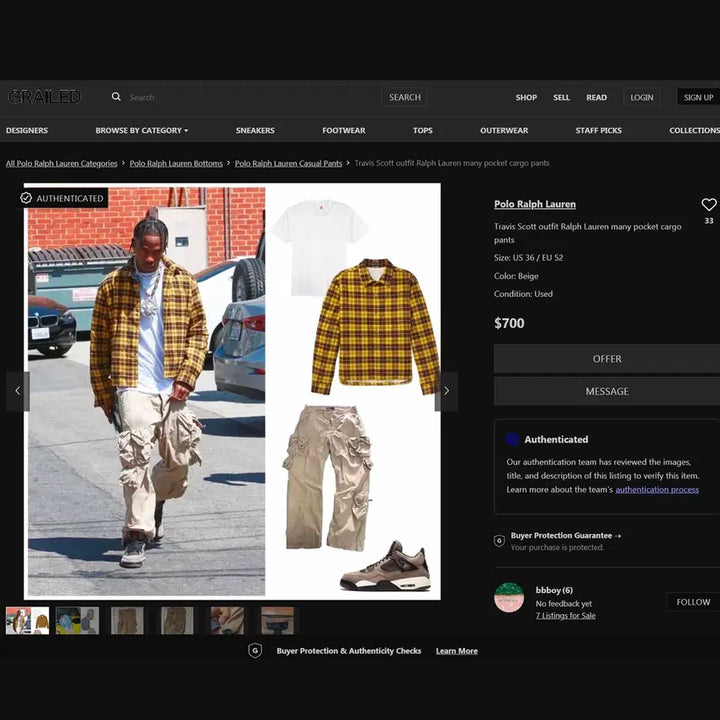The width and height of the screenshot is (720, 720).
Task: Click the OFFER button
Action: coord(607,359)
